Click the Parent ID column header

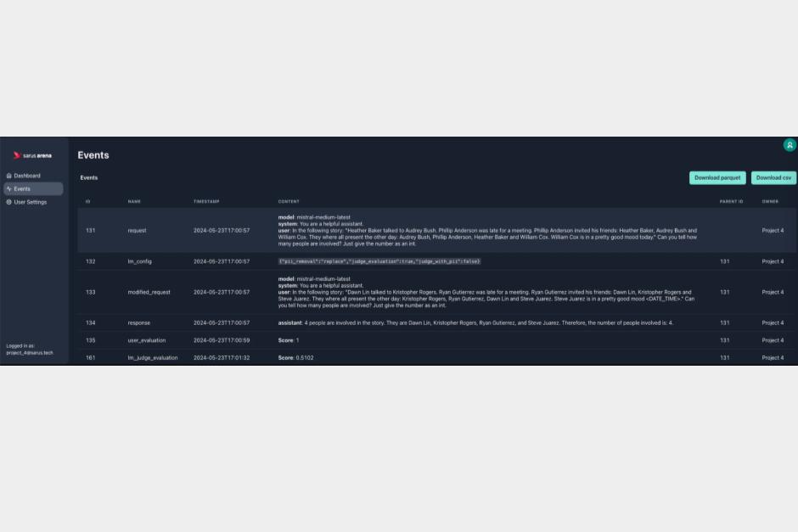(731, 202)
